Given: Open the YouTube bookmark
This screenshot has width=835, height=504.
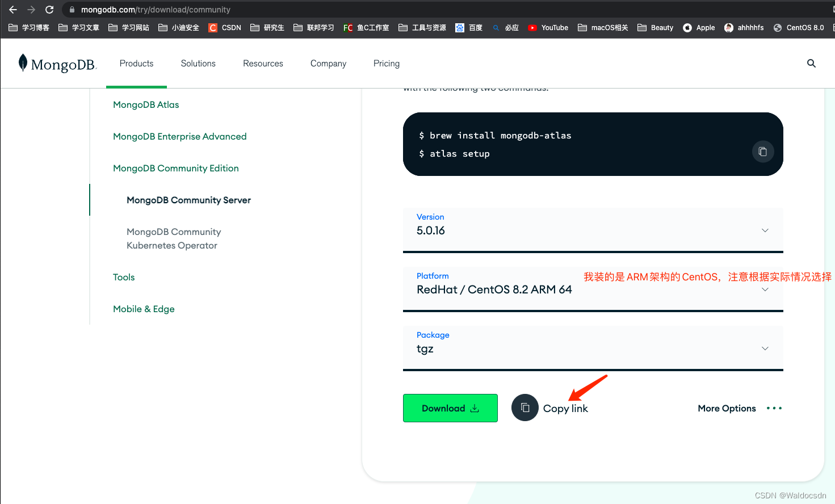Looking at the screenshot, I should (548, 27).
